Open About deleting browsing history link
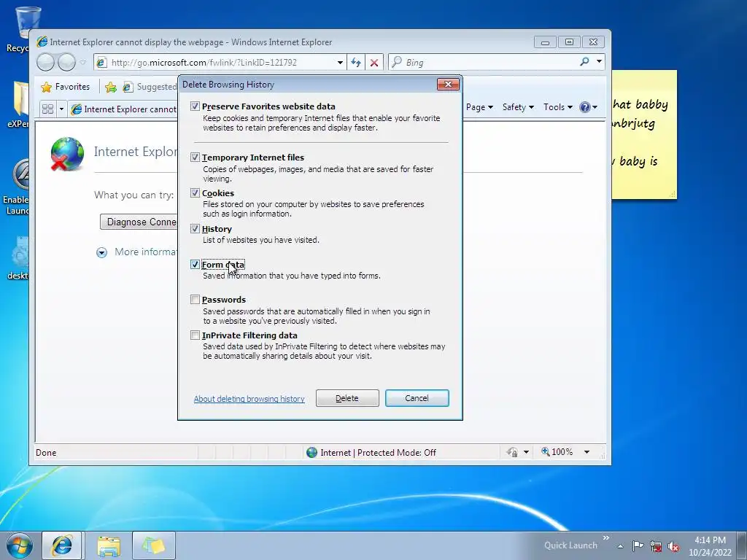Viewport: 747px width, 560px height. coord(249,399)
